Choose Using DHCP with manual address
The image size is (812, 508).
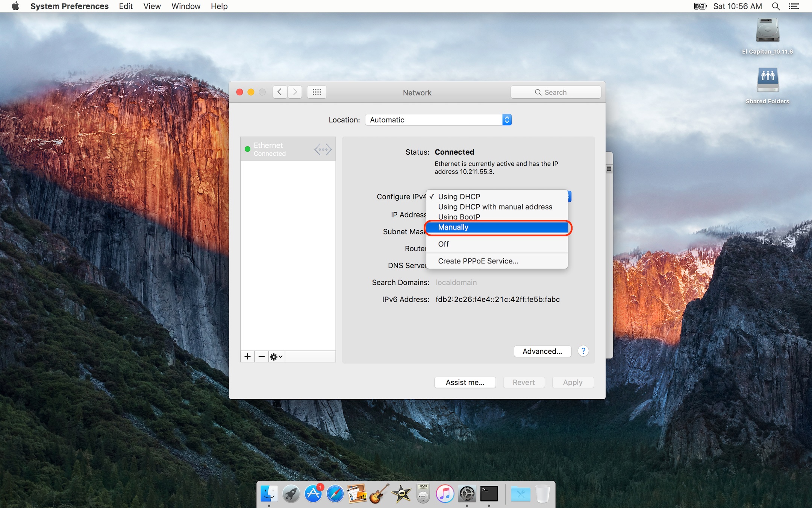(x=497, y=207)
